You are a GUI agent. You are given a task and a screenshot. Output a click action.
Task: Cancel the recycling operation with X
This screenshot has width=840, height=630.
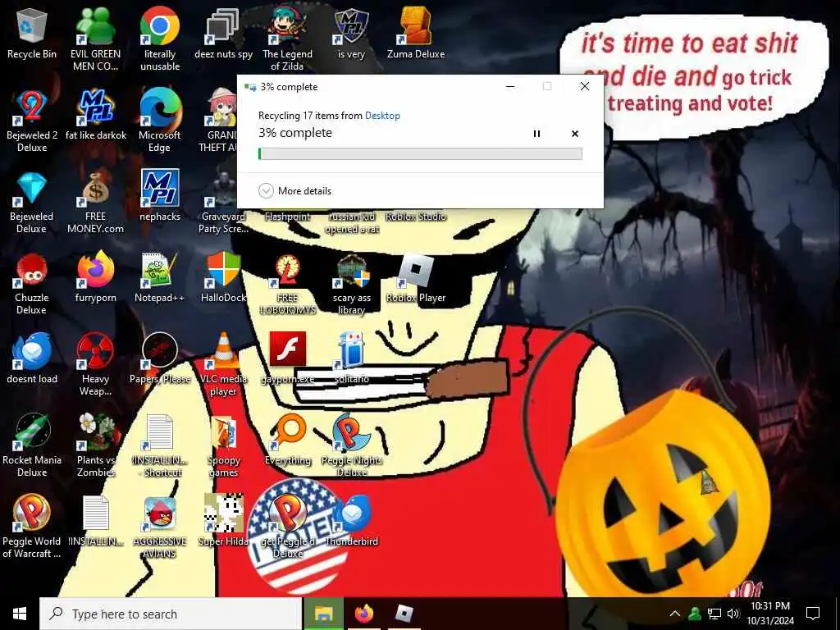575,134
